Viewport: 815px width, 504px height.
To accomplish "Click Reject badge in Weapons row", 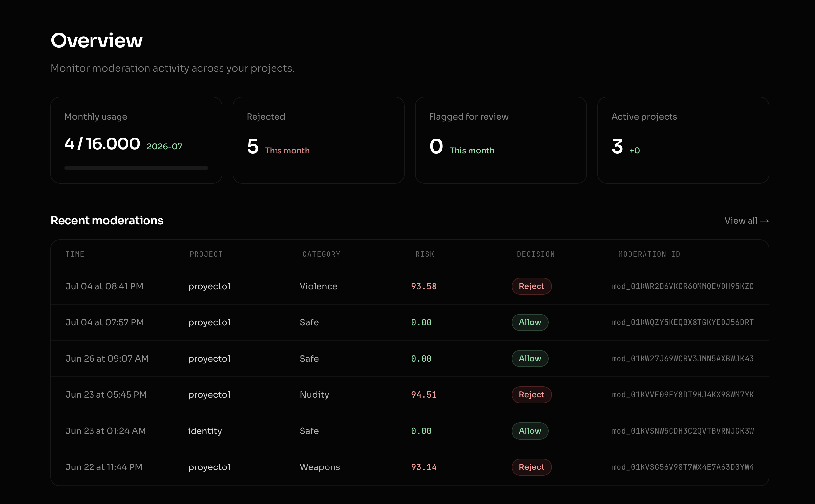I will [531, 467].
